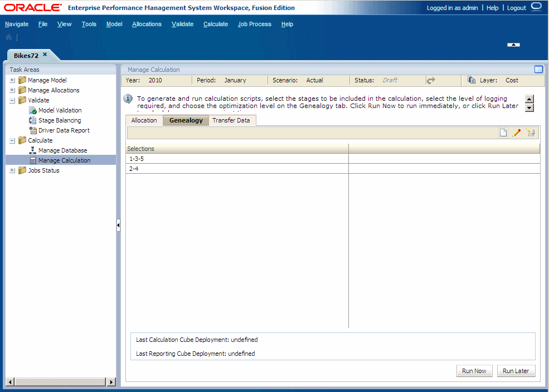Open the Validate menu
The image size is (549, 392).
pos(182,24)
